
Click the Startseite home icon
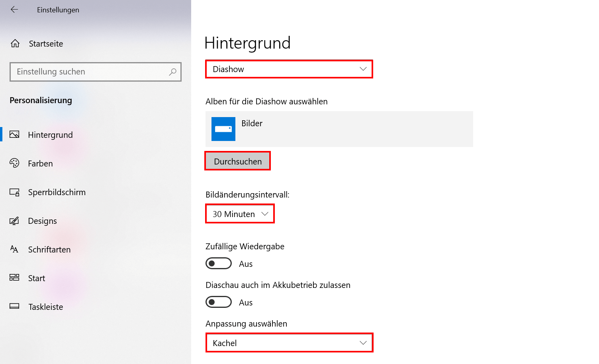tap(15, 43)
